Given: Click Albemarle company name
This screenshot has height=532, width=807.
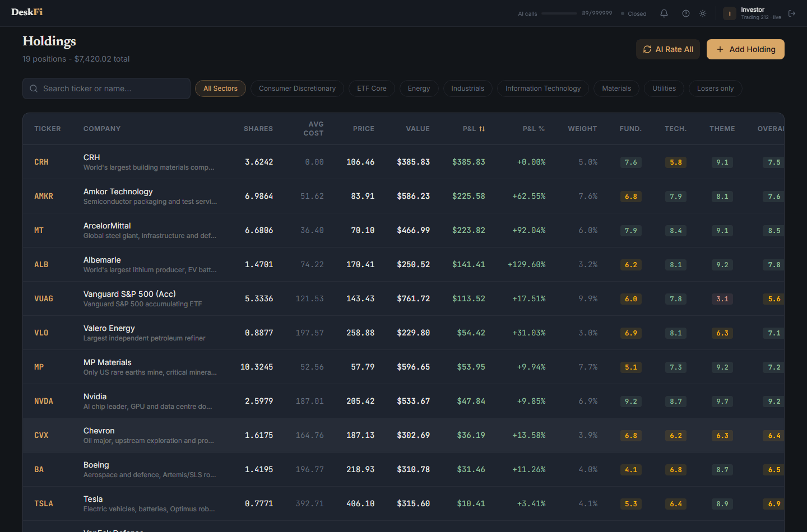Looking at the screenshot, I should [102, 260].
